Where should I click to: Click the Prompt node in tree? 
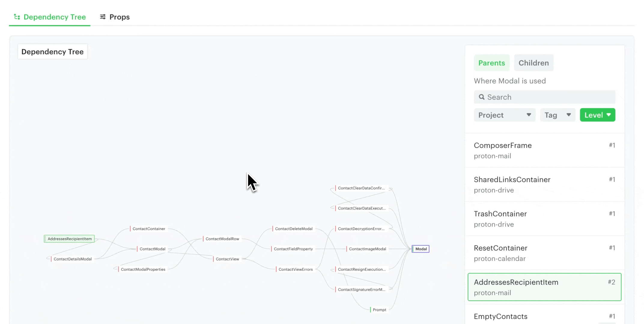click(x=379, y=310)
